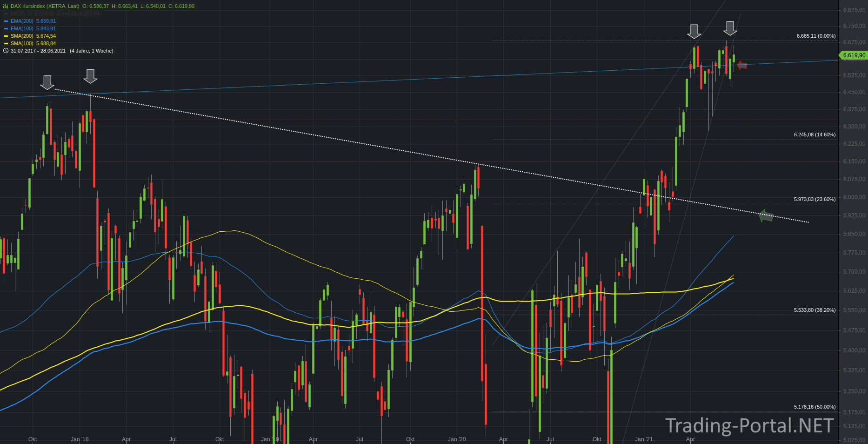Viewport: 868px width, 444px height.
Task: Click the clock icon beside the date range
Action: click(6, 51)
